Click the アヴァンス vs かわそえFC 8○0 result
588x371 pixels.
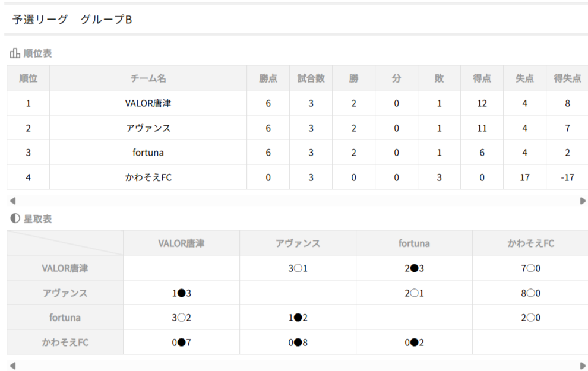[530, 293]
